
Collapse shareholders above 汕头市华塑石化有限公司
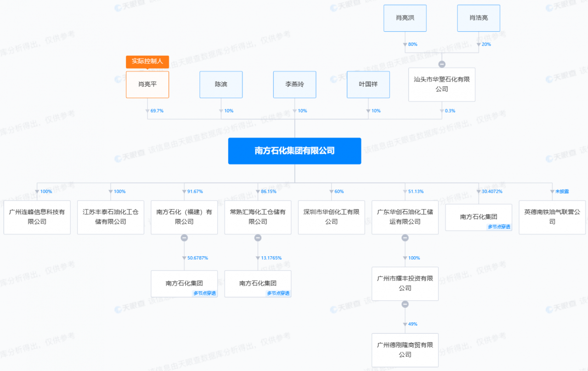click(x=442, y=64)
